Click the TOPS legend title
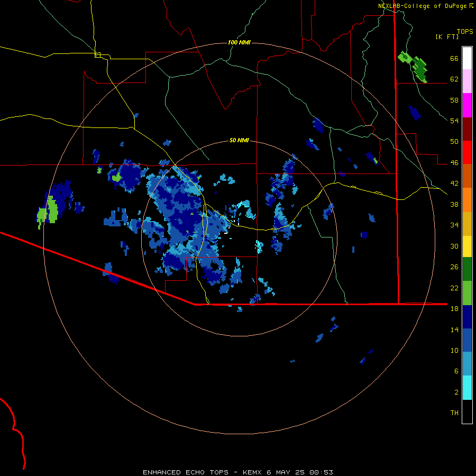The width and height of the screenshot is (476, 476). pos(465,31)
